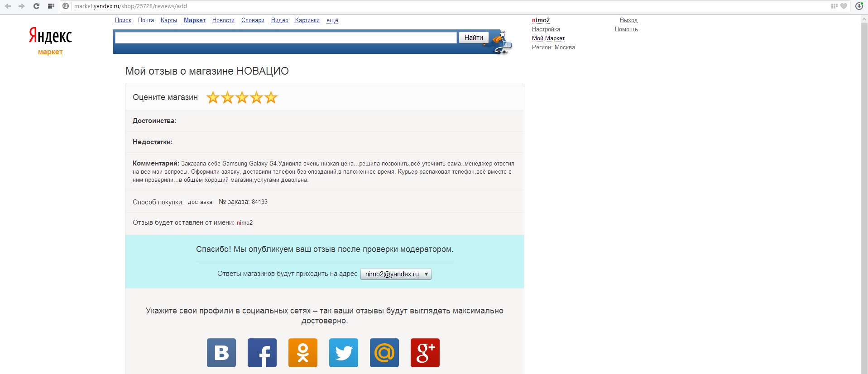Expand the ещё more services link
Screen dimensions: 868x374
(332, 20)
